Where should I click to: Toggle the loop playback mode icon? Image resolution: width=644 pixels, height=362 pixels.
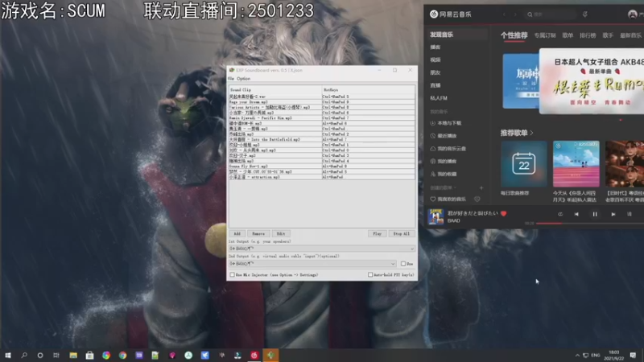(560, 214)
